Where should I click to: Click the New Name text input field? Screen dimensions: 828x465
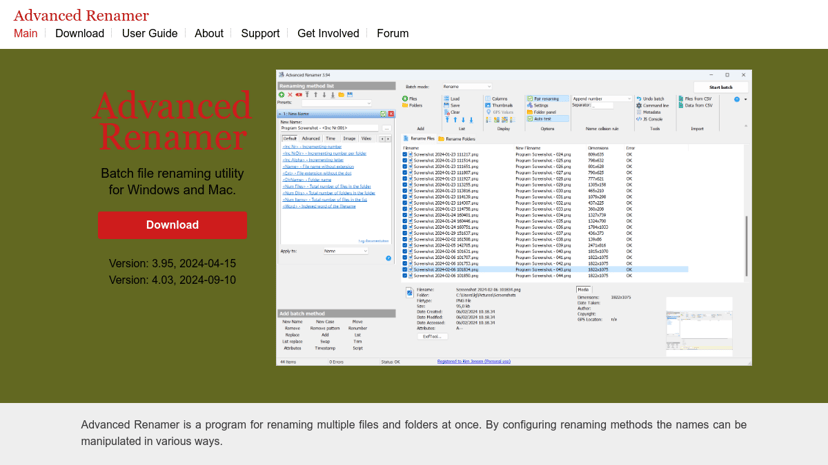[329, 128]
